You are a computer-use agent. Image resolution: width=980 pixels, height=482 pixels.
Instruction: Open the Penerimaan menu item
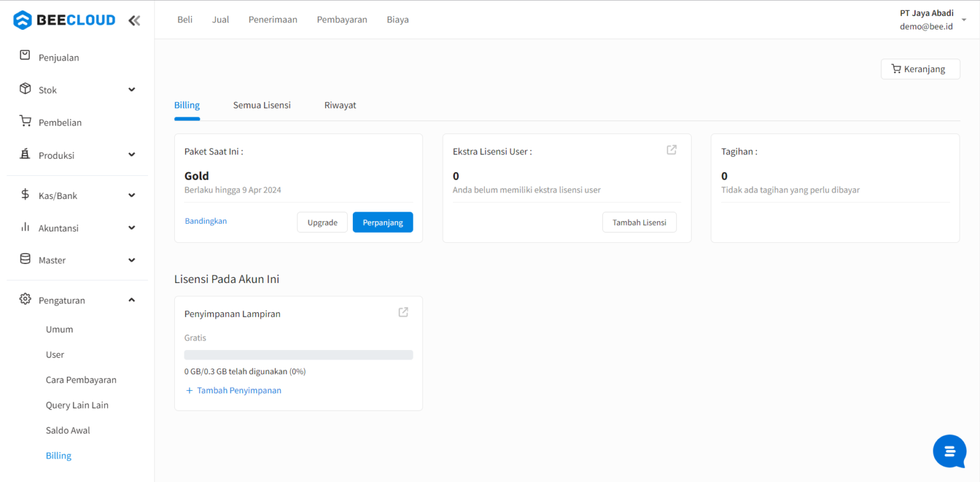tap(272, 19)
